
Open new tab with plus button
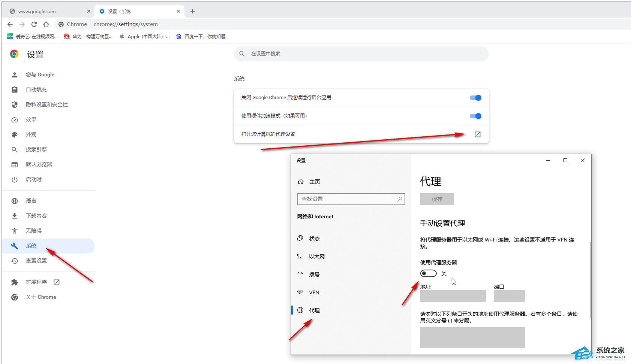[193, 11]
